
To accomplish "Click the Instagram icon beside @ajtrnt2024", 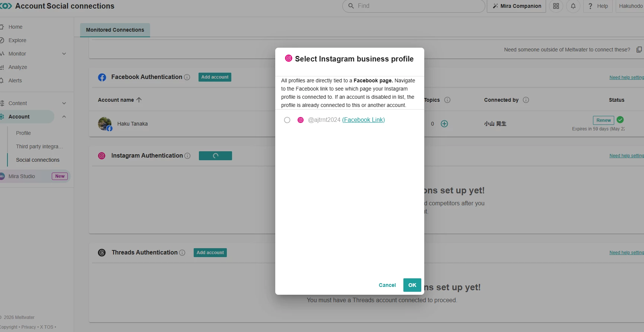I will click(x=300, y=120).
